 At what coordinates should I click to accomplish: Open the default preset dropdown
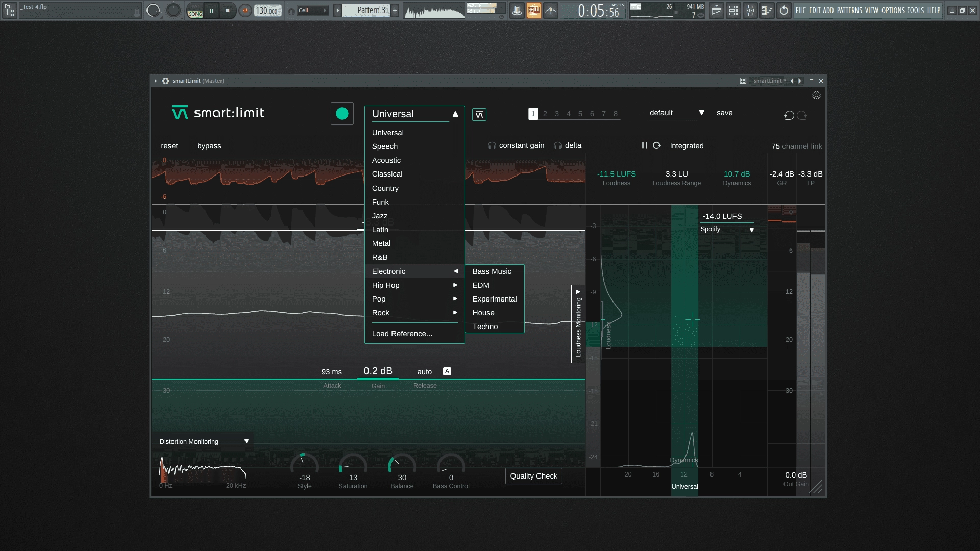677,113
